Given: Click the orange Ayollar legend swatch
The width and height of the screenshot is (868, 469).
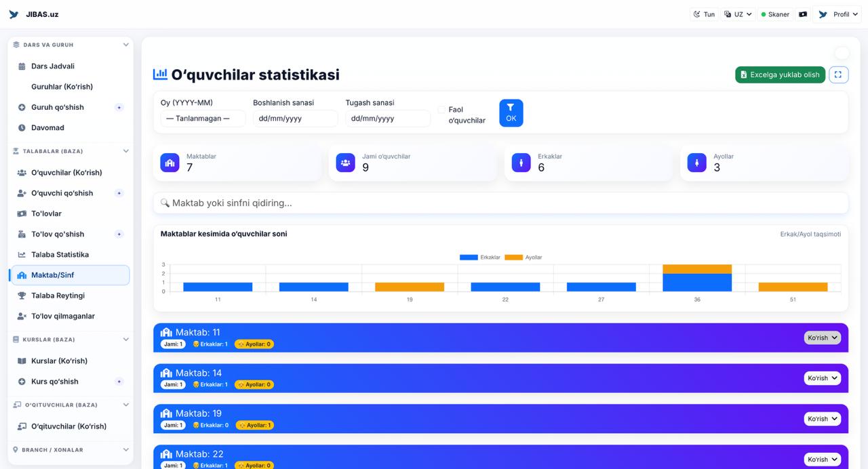Looking at the screenshot, I should point(513,258).
